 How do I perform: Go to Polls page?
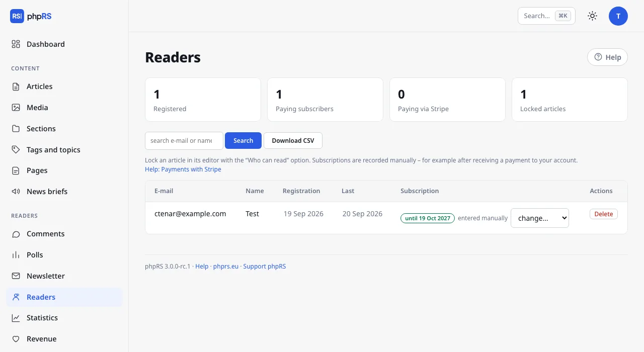[x=64, y=255]
